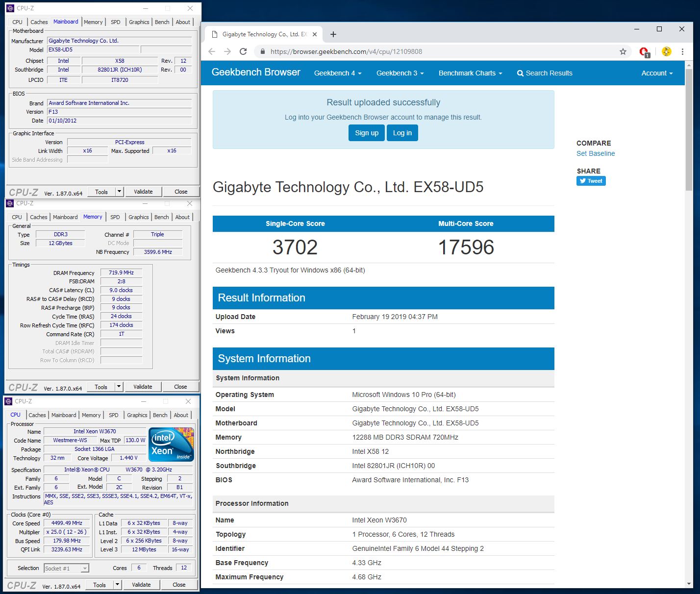Click the CPU-Z icon in CPU window title
The width and height of the screenshot is (700, 594).
tap(8, 401)
